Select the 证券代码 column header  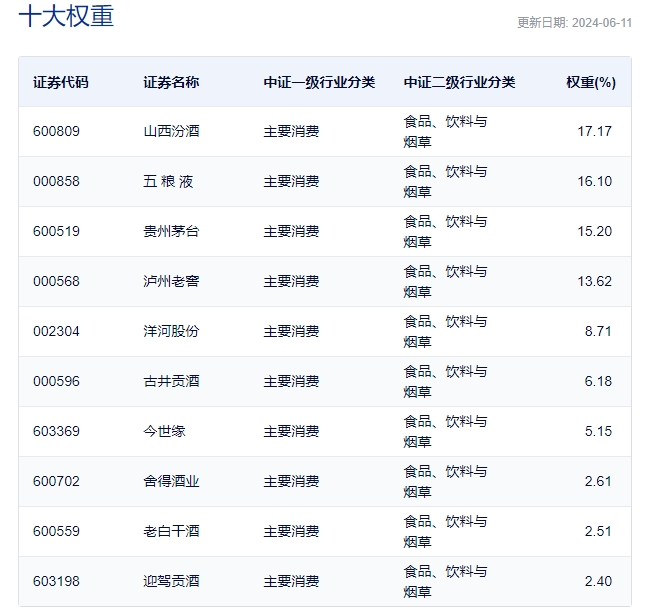pyautogui.click(x=61, y=82)
